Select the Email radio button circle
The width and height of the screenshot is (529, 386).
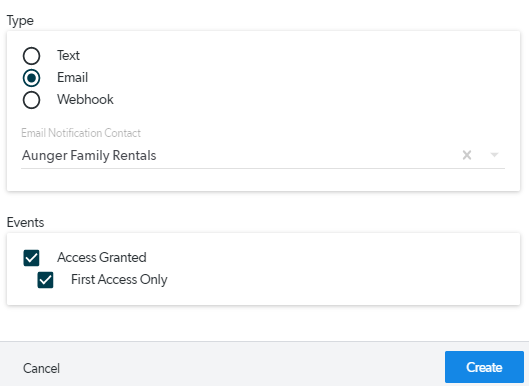(x=31, y=78)
